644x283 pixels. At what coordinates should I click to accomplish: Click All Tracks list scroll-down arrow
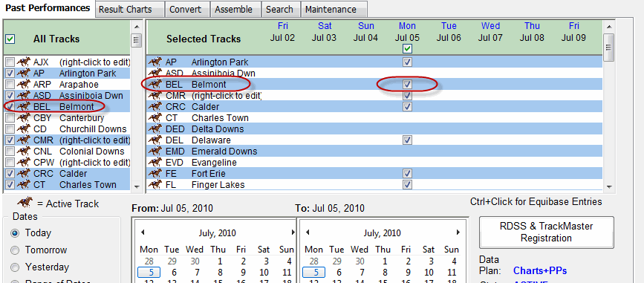click(137, 187)
